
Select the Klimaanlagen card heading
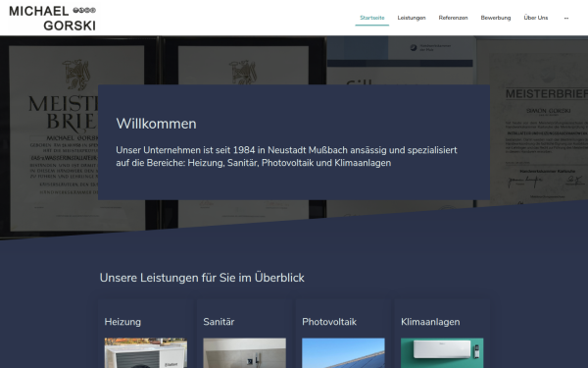(430, 322)
